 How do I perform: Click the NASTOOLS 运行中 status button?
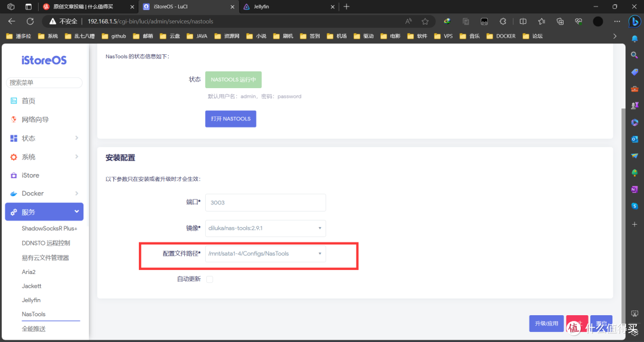click(233, 80)
